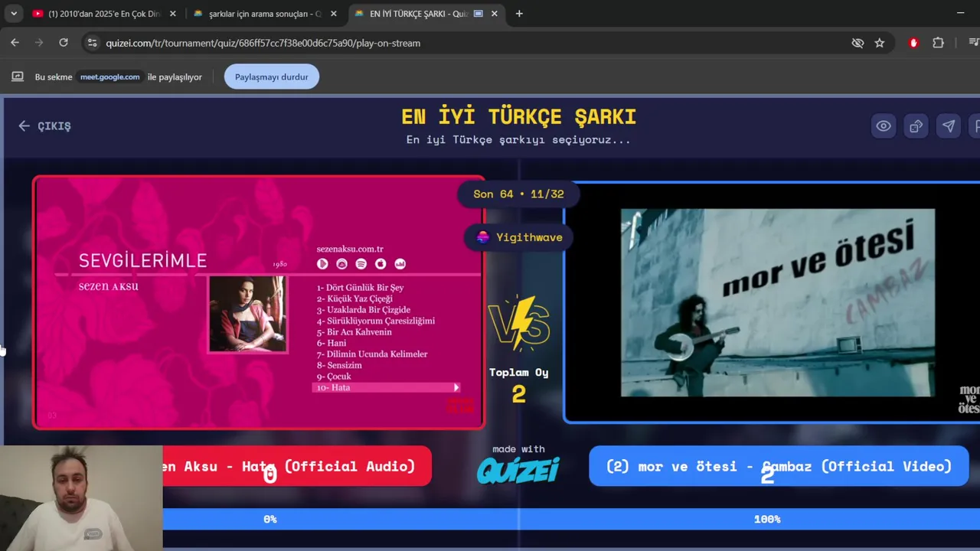Open the Sezen Aksu Sevgilerimle album card

pos(259,302)
